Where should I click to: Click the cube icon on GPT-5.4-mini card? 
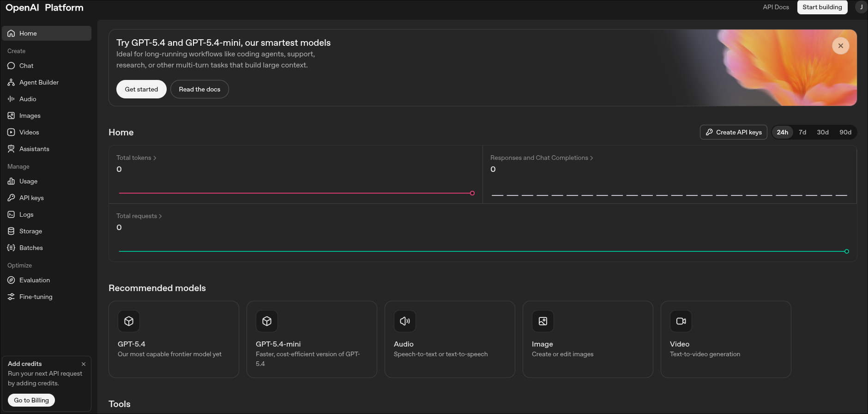[267, 321]
